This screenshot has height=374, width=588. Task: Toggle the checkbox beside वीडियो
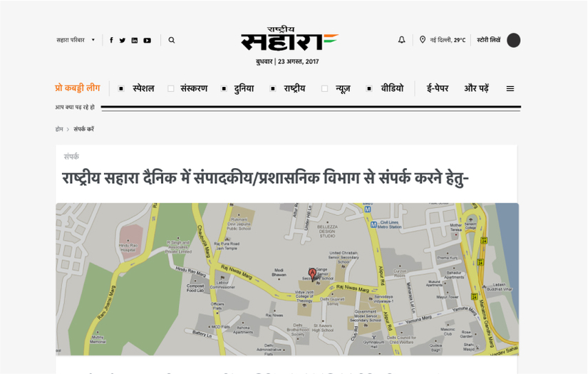point(369,89)
